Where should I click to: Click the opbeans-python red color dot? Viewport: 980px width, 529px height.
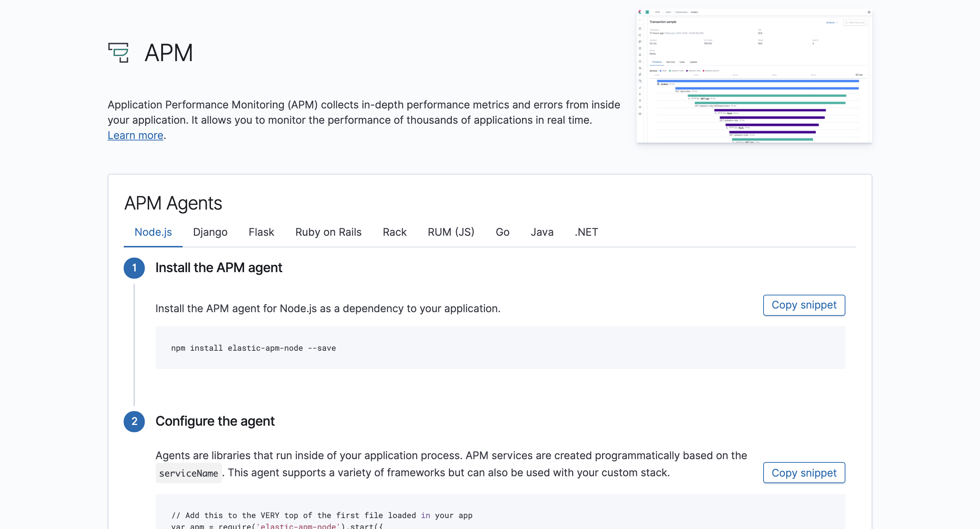tap(704, 71)
